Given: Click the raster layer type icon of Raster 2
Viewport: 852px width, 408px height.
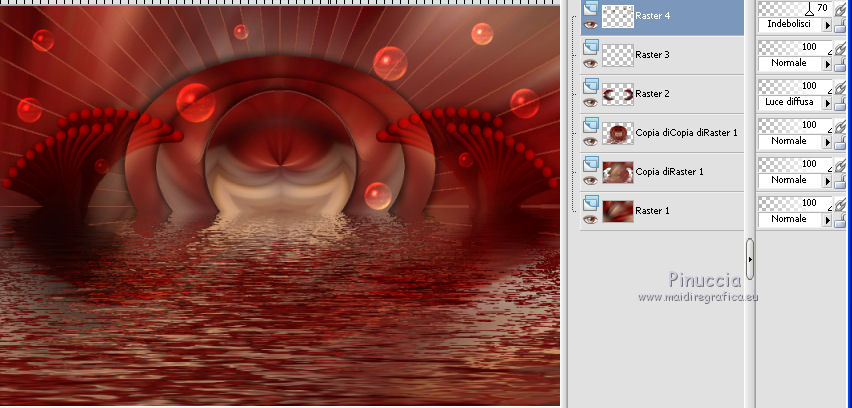Looking at the screenshot, I should click(591, 85).
